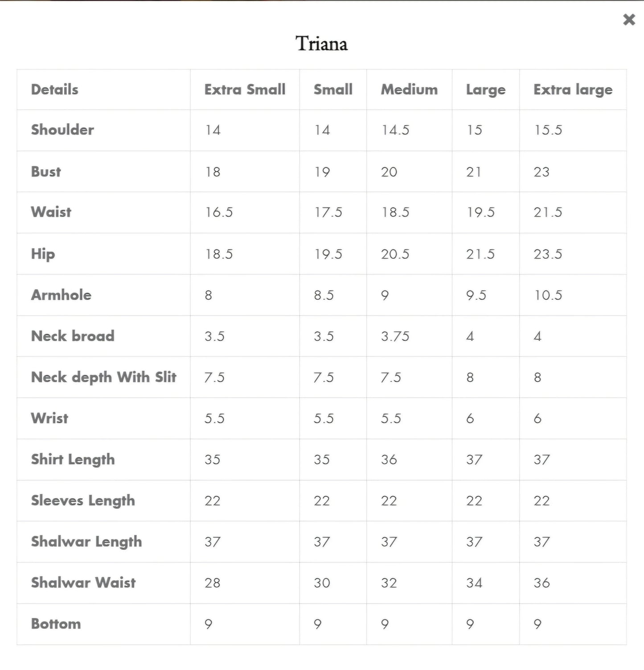Select the Shoulder row label
The height and width of the screenshot is (670, 644).
point(62,130)
